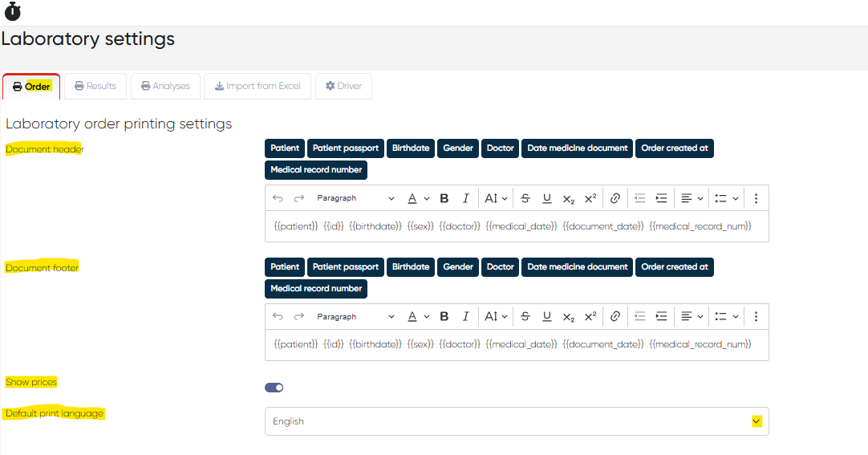Insert Patient passport tag in header
The height and width of the screenshot is (455, 868).
(346, 148)
